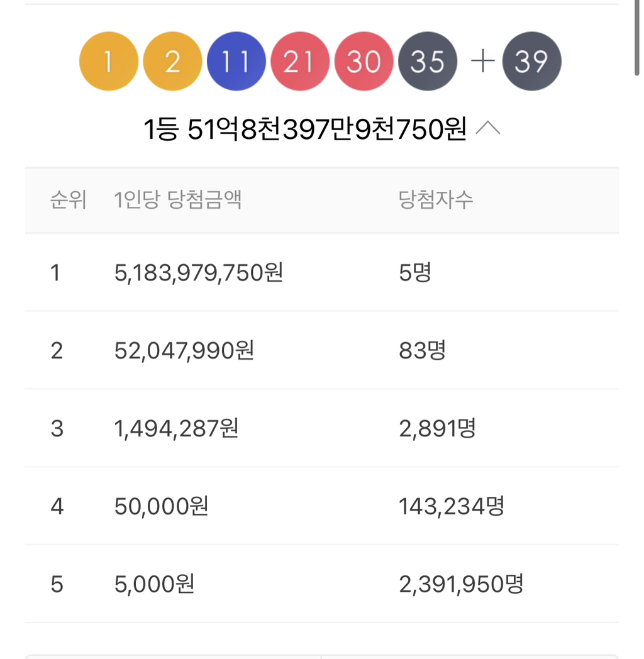Tap the red ball numbered 30
644x659 pixels.
364,62
